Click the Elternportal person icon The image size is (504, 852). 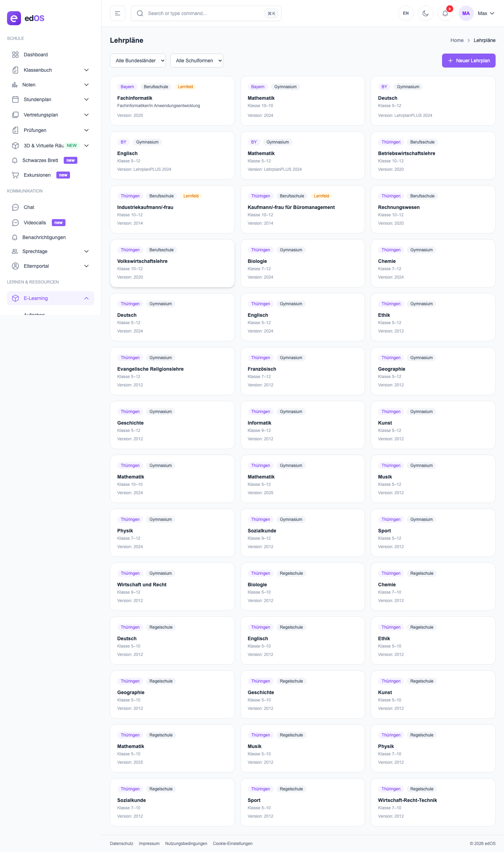click(15, 266)
